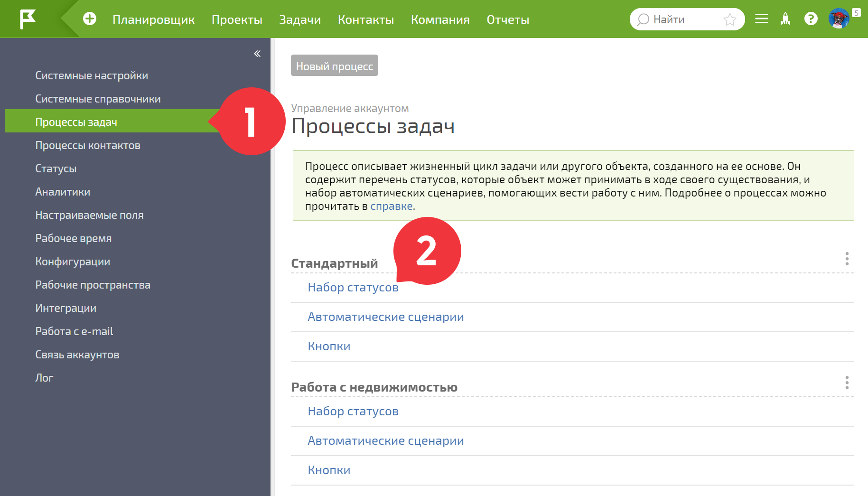The image size is (868, 496).
Task: Open options menu for Стандартный process
Action: point(847,259)
